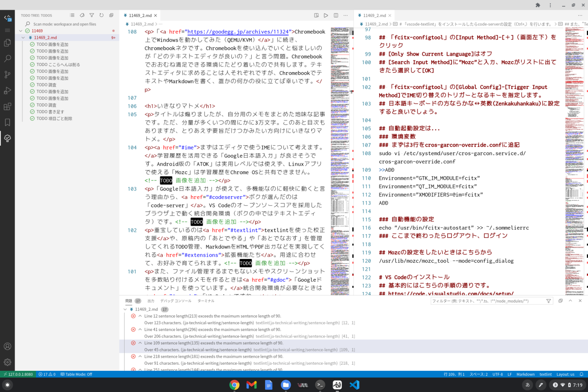Open the Terminal app from shelf
Viewport: 588px width, 392px height.
coord(320,385)
